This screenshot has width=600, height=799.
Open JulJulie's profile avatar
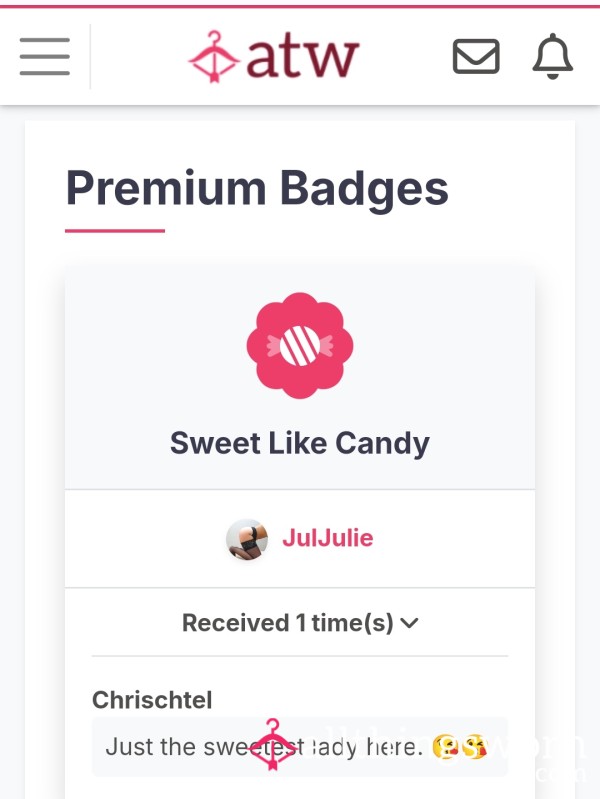point(247,539)
